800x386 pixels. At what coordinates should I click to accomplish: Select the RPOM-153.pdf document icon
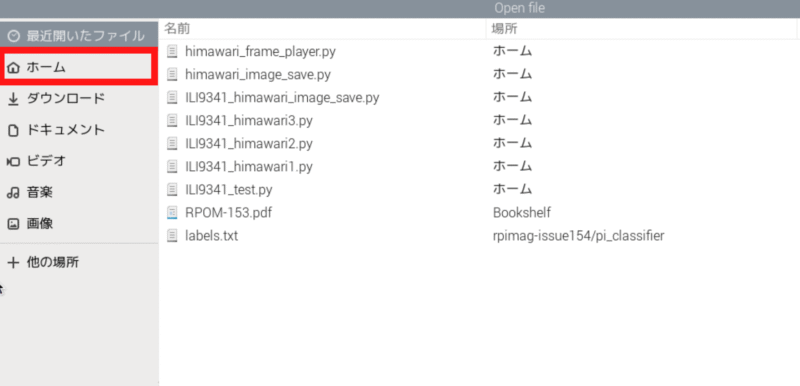pyautogui.click(x=172, y=213)
